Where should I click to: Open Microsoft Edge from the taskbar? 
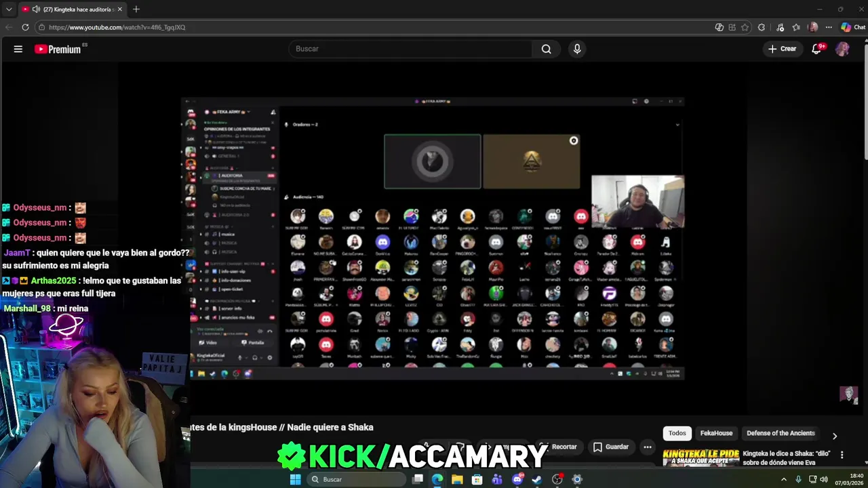tap(437, 479)
